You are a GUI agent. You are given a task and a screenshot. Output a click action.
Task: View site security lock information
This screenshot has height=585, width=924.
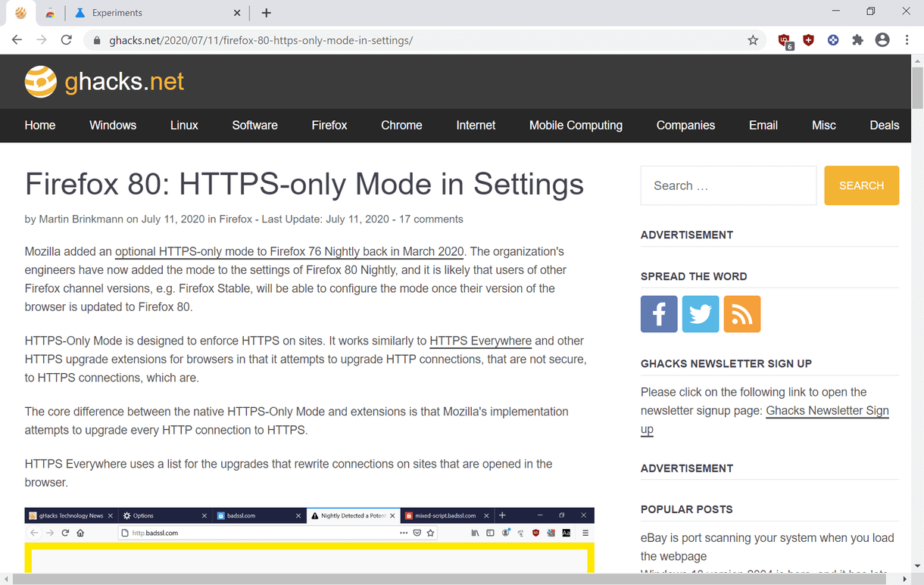97,41
